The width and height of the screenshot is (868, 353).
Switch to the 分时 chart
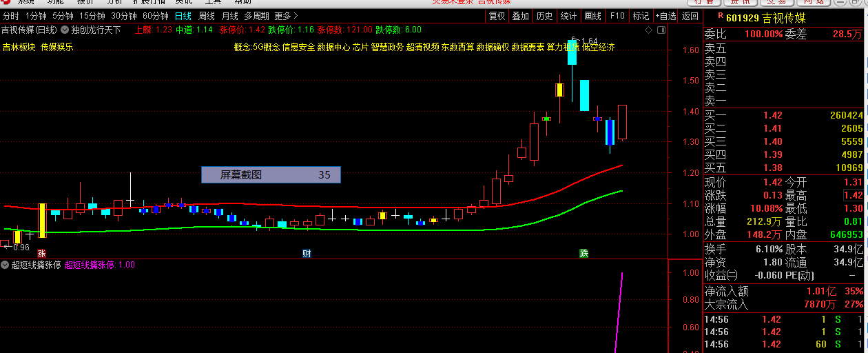[11, 16]
